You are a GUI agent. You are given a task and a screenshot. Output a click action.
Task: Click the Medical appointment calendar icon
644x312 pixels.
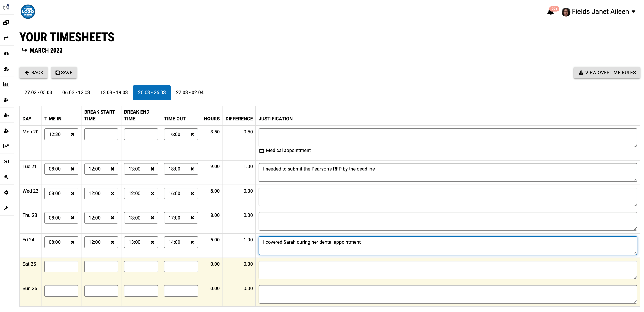pos(262,151)
